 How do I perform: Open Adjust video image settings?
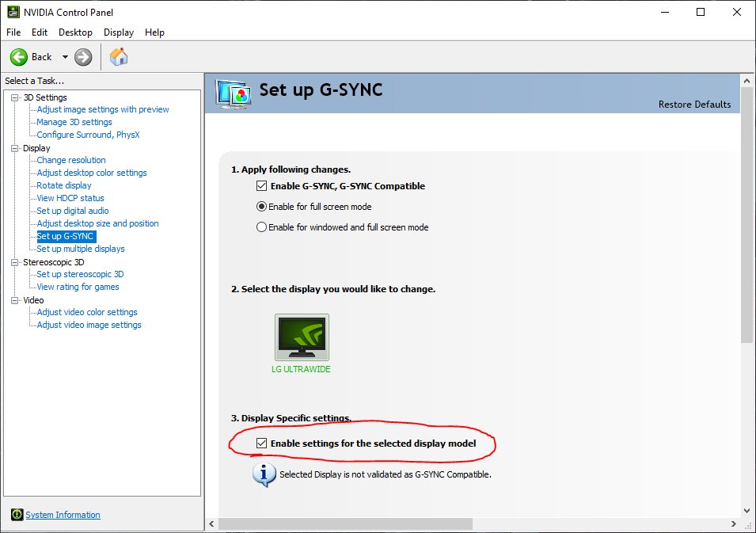[x=89, y=325]
